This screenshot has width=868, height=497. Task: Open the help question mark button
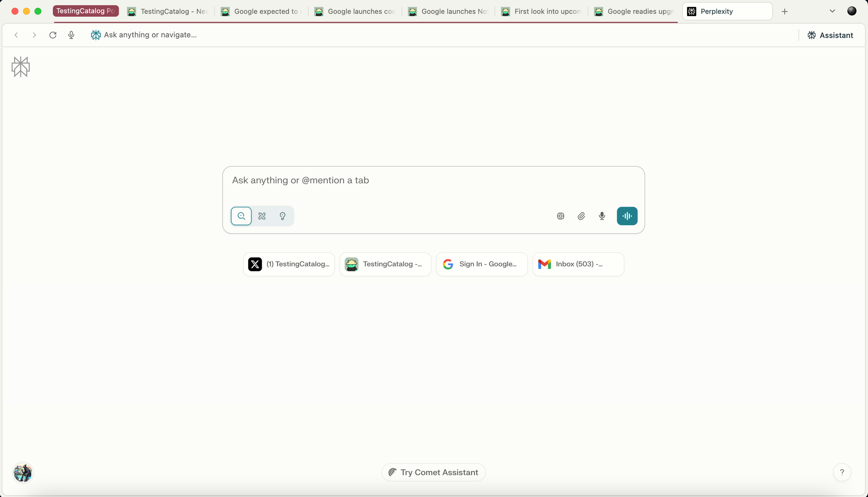(842, 472)
